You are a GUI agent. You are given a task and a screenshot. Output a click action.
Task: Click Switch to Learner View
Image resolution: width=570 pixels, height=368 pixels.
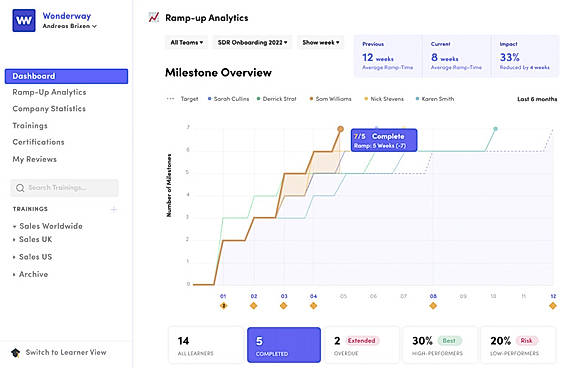click(66, 352)
